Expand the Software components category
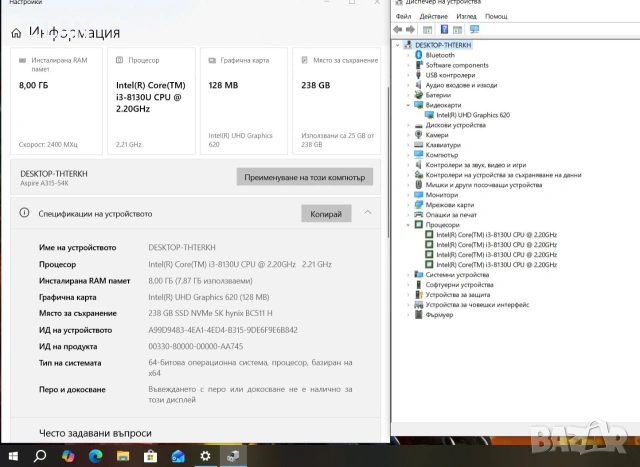This screenshot has height=467, width=640. coord(408,65)
